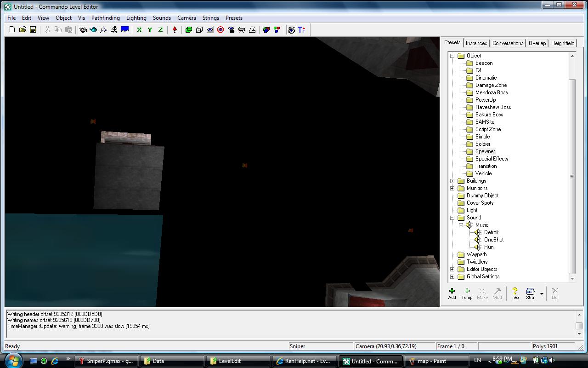Toggle the Y axis restriction
Screen dimensions: 588x368
point(150,29)
